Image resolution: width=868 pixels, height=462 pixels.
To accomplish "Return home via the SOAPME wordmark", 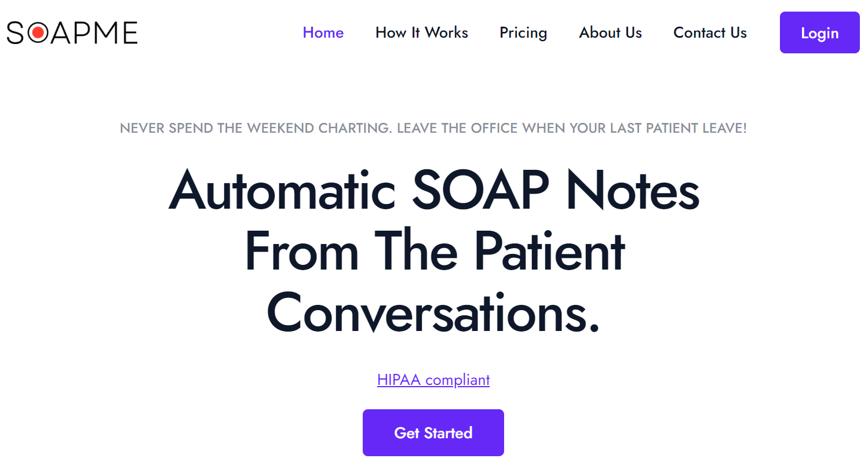I will click(71, 32).
